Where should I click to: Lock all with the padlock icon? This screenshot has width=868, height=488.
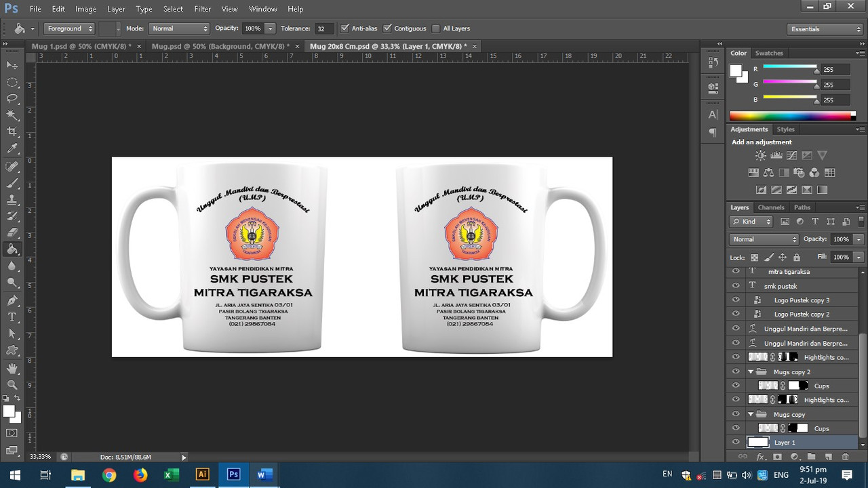coord(797,258)
